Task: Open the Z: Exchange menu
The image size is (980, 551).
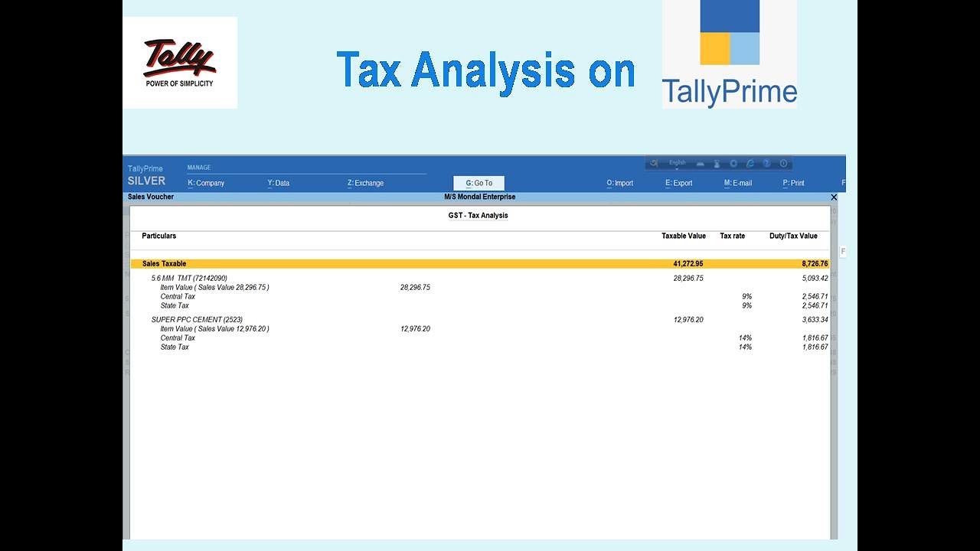Action: (x=365, y=183)
